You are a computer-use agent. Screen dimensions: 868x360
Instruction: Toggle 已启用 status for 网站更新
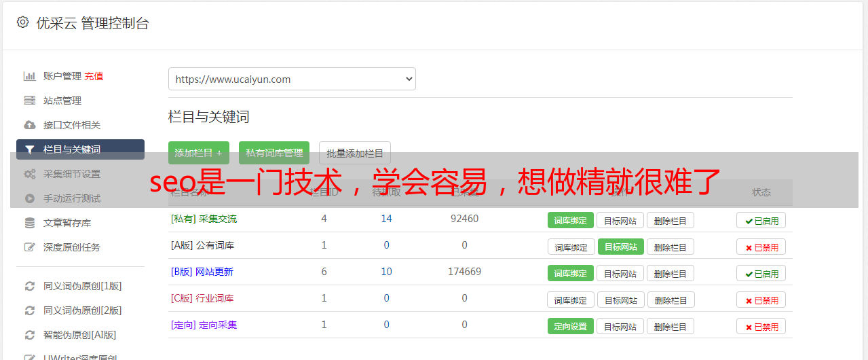point(761,273)
